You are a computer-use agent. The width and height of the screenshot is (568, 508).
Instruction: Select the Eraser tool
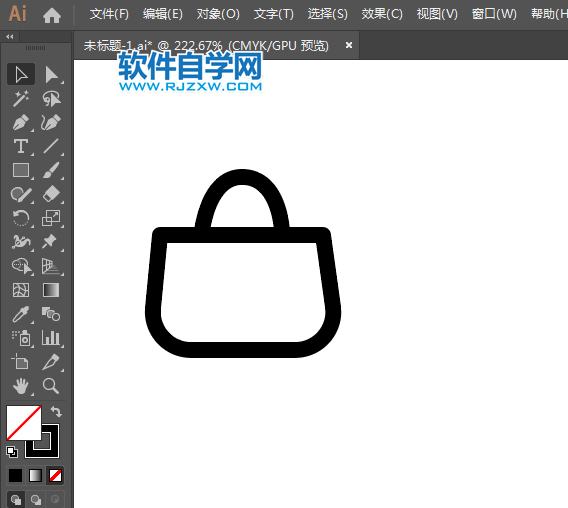point(51,194)
